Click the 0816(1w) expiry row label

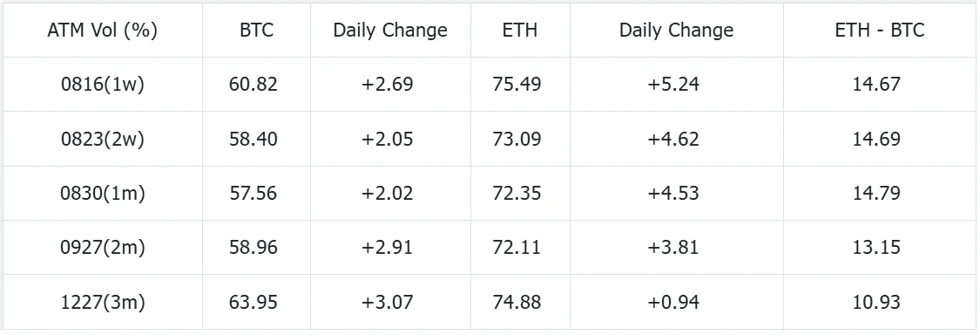pos(102,84)
